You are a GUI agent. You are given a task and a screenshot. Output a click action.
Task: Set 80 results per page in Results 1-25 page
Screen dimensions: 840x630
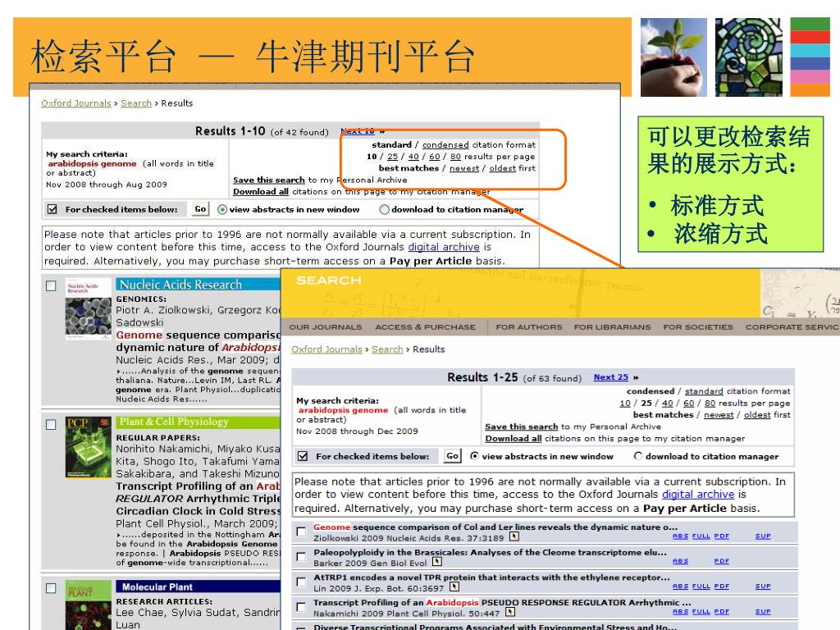pyautogui.click(x=710, y=403)
